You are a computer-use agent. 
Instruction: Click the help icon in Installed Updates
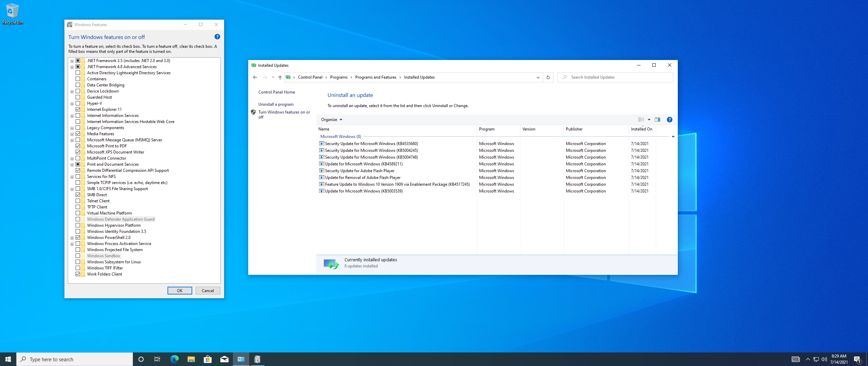tap(669, 120)
